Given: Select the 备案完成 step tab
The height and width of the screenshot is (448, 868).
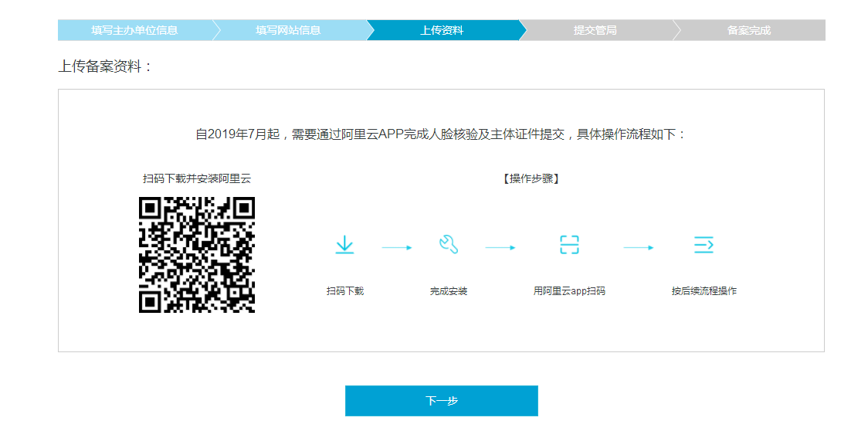Looking at the screenshot, I should tap(749, 30).
